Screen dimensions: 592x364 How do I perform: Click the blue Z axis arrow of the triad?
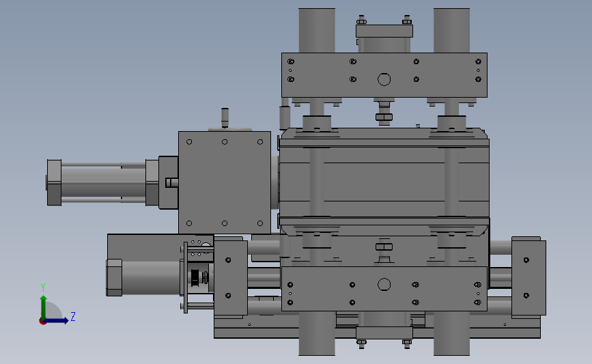57,320
